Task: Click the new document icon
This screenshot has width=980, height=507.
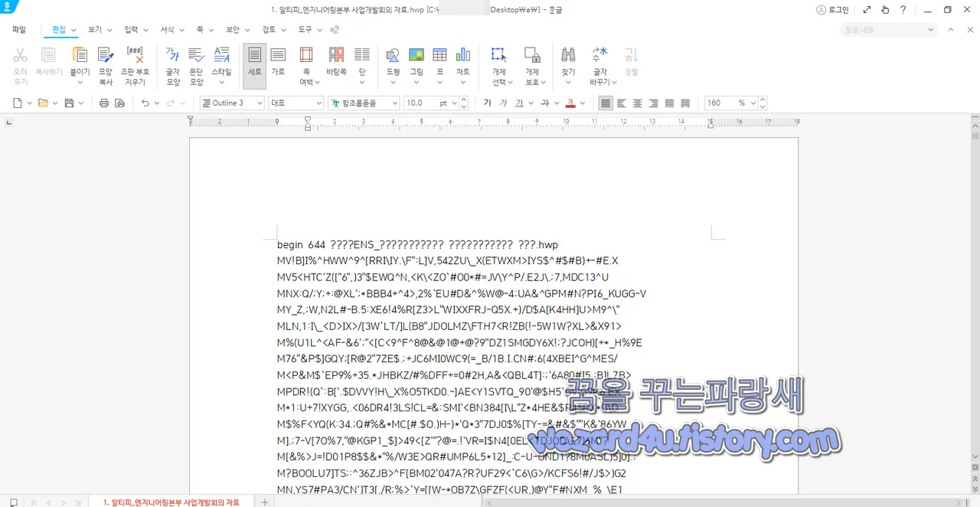Action: click(x=17, y=103)
